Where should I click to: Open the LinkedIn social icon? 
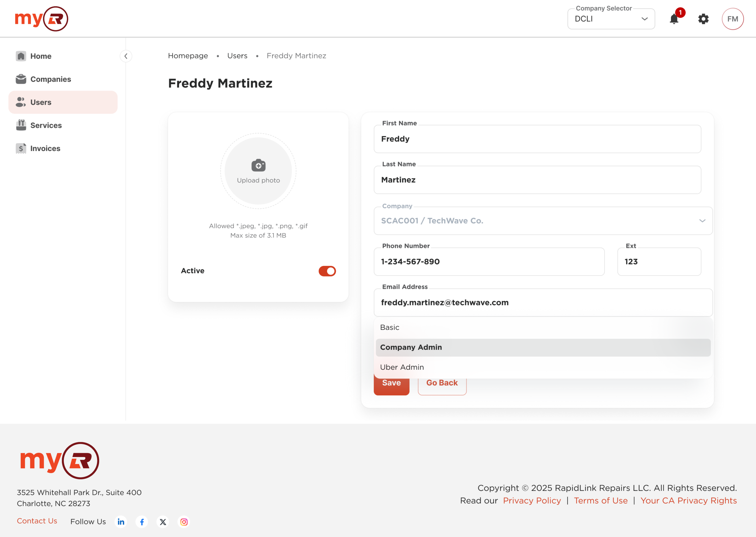tap(121, 522)
